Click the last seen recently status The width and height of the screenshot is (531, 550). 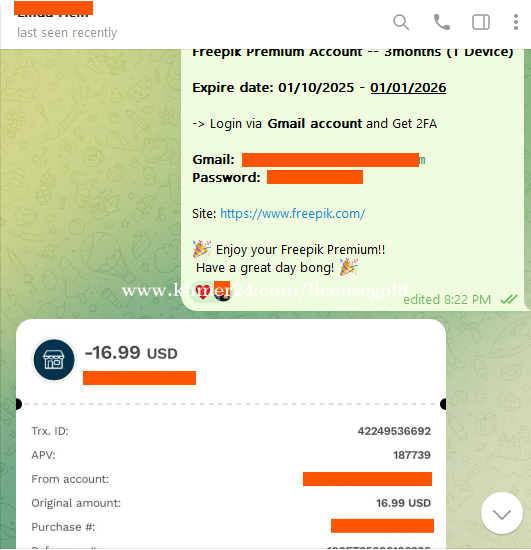[67, 33]
